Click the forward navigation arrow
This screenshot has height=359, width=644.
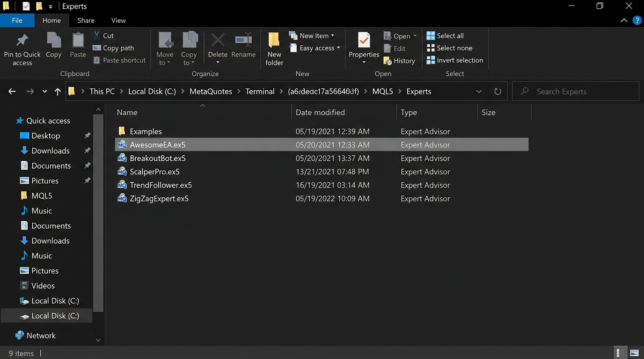point(30,92)
